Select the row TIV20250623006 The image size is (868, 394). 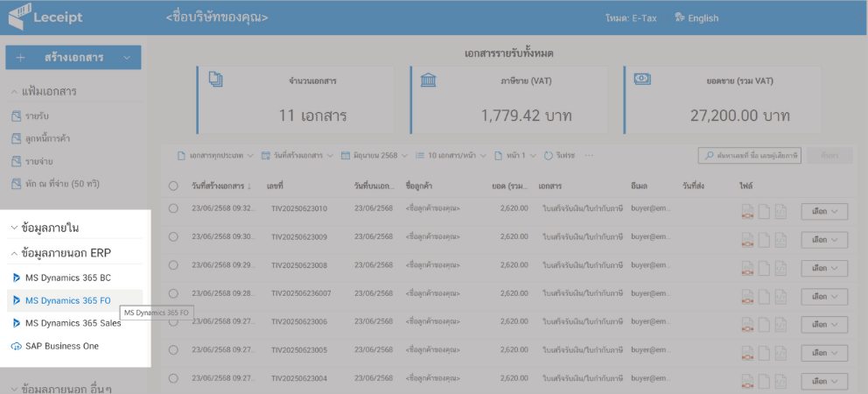point(173,321)
